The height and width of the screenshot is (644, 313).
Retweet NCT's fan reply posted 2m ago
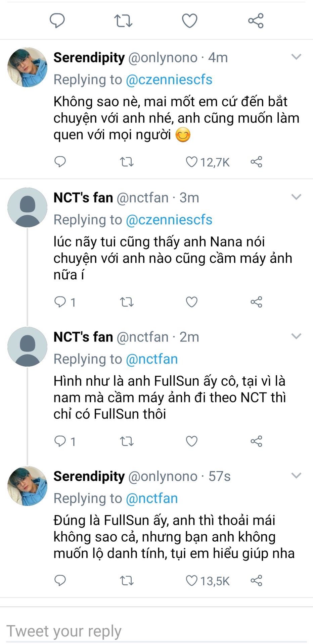click(x=127, y=441)
